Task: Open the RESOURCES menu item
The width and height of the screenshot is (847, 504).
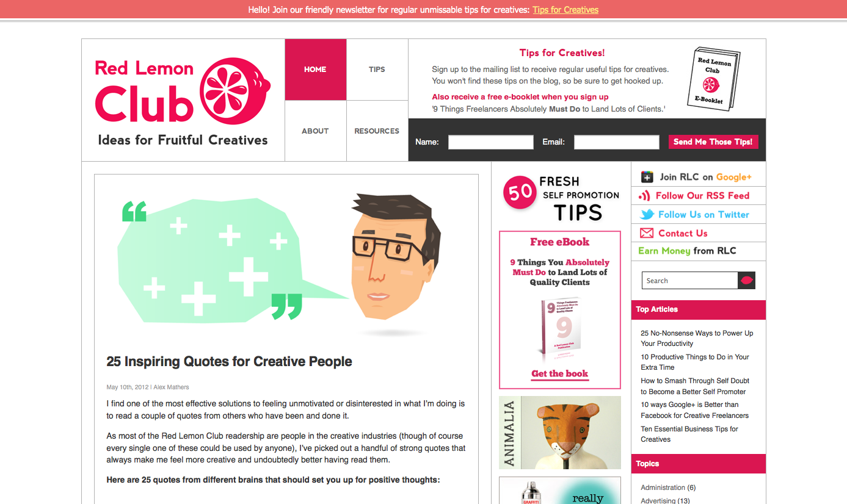Action: pyautogui.click(x=377, y=131)
